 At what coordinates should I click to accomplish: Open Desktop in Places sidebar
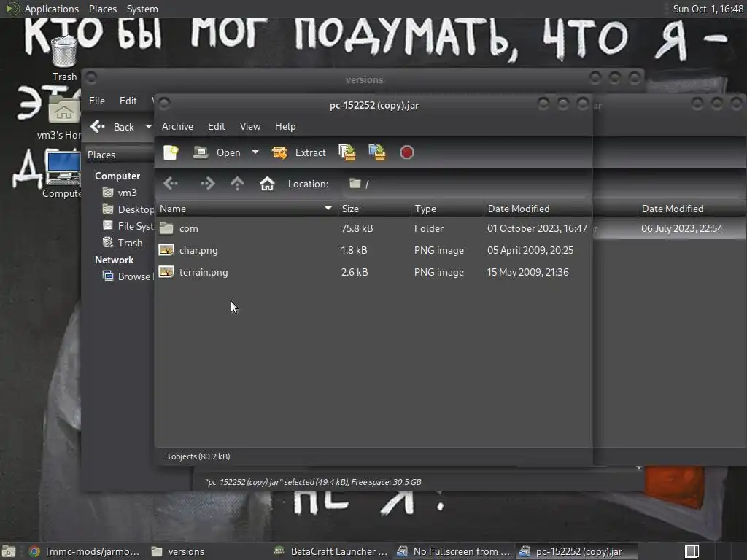128,209
